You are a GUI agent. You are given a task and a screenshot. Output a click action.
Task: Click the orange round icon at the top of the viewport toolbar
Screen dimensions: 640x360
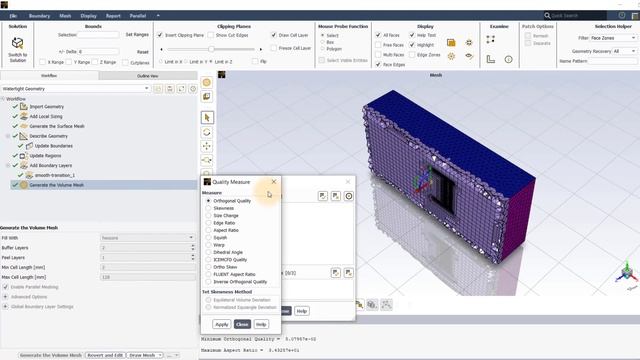[x=207, y=82]
